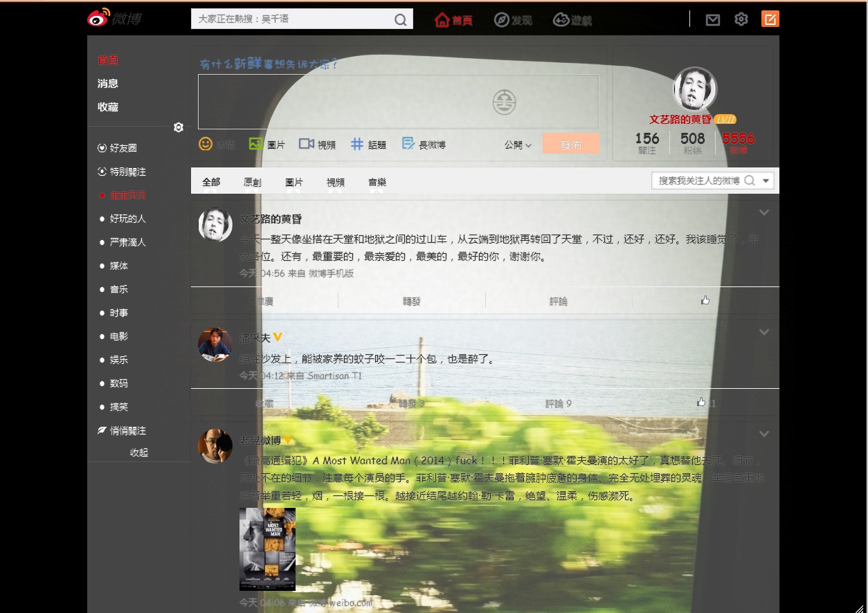Add a video with 視頻 icon

(x=307, y=144)
